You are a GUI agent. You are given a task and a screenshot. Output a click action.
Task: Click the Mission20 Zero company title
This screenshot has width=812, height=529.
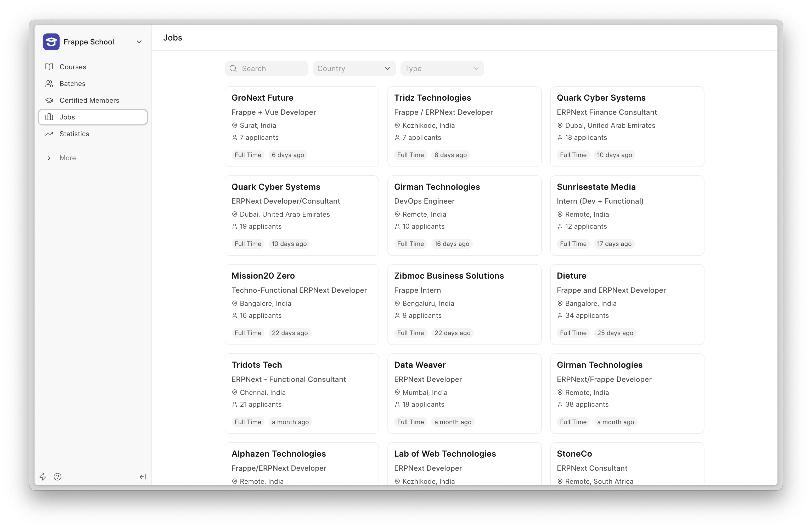[263, 276]
